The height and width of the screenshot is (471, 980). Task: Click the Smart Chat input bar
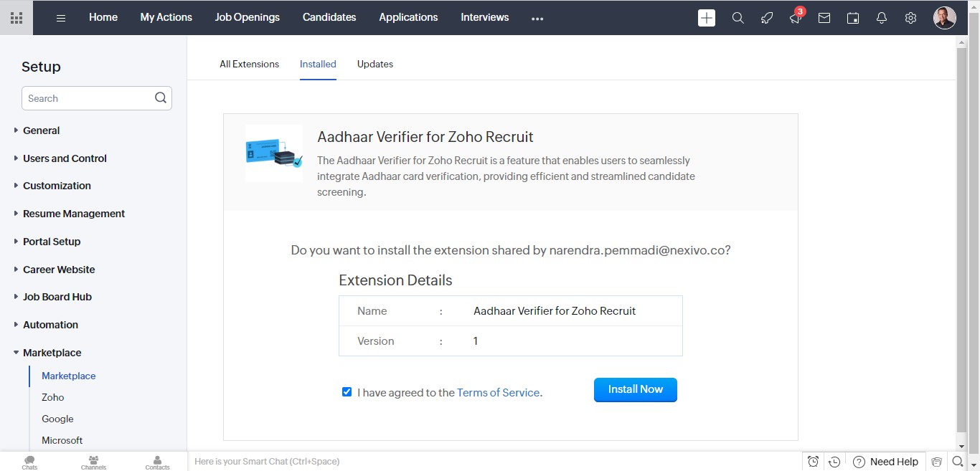pos(495,462)
